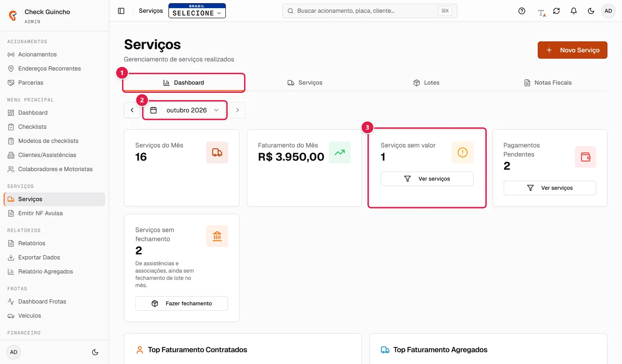
Task: Toggle dark mode moon in sidebar footer
Action: 95,352
